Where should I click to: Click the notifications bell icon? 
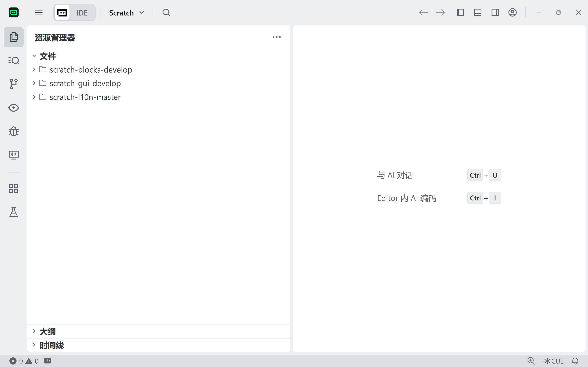point(575,361)
